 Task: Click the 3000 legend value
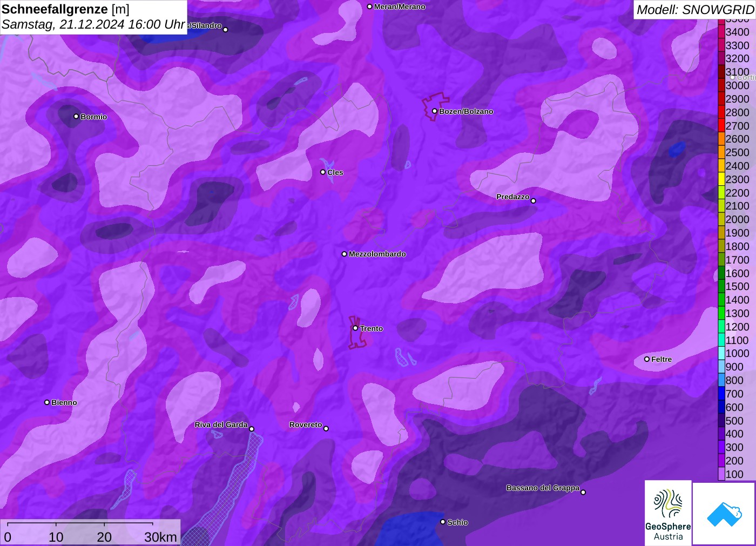tap(737, 85)
